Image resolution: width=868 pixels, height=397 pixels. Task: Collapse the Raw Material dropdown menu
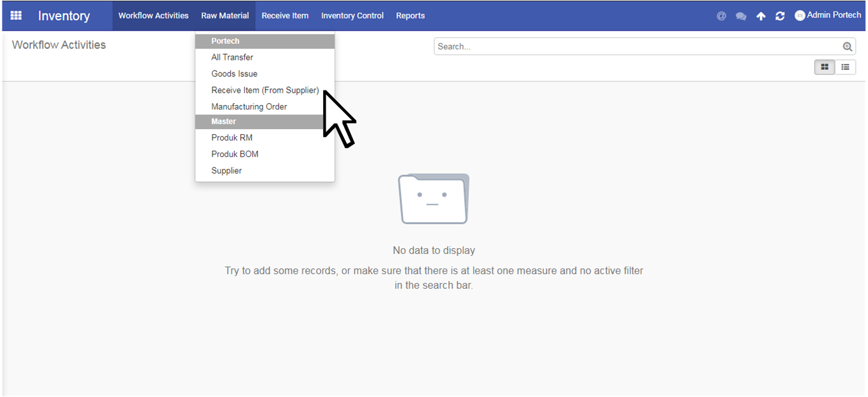click(225, 15)
